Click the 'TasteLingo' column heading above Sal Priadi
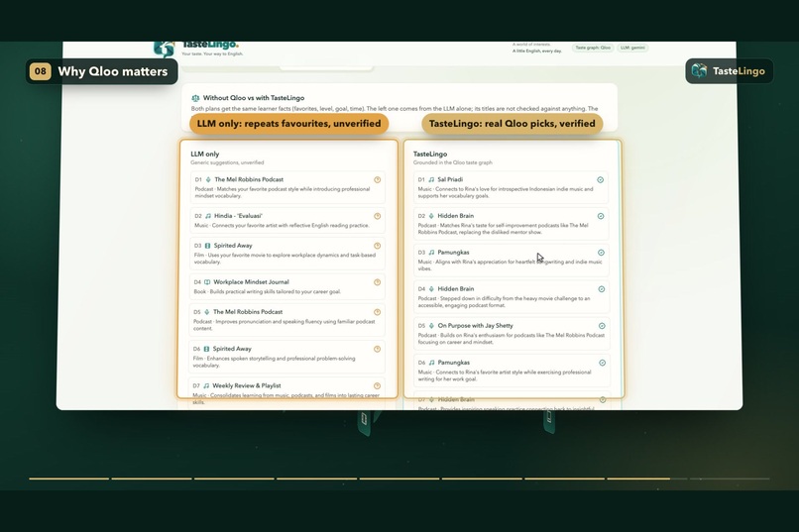799x532 pixels. (430, 154)
